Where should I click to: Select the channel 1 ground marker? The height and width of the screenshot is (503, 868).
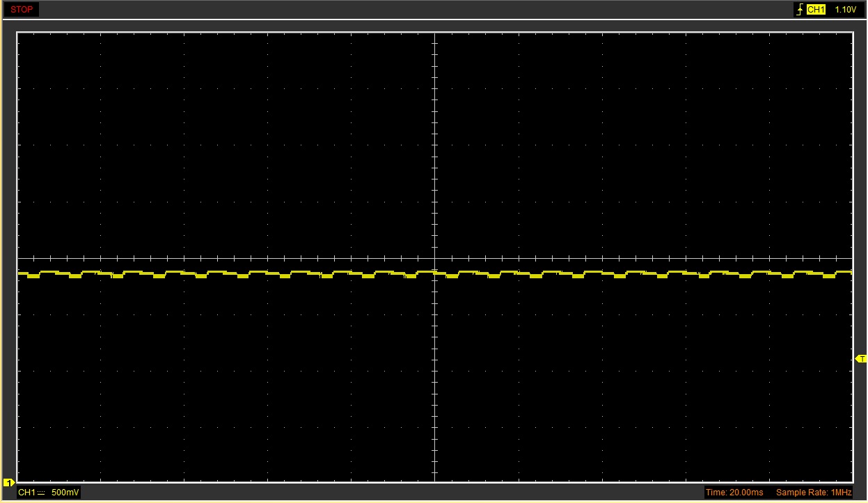tap(8, 482)
